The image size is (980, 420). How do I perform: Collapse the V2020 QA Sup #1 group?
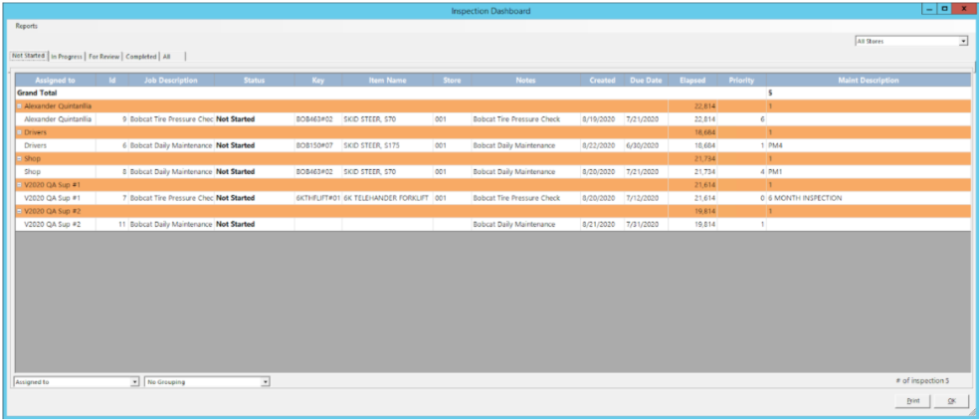click(19, 185)
